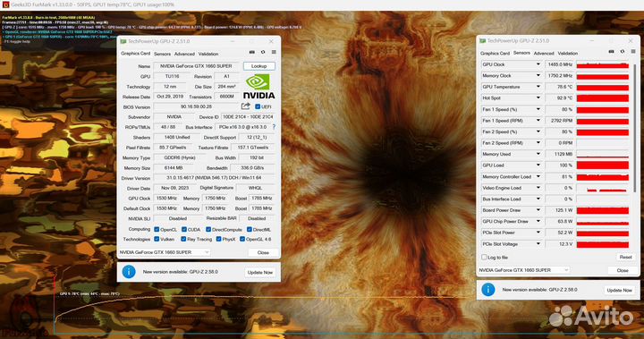Switch to Validation tab in left GPU-Z window
Screen dimensions: 644x339
click(x=208, y=54)
